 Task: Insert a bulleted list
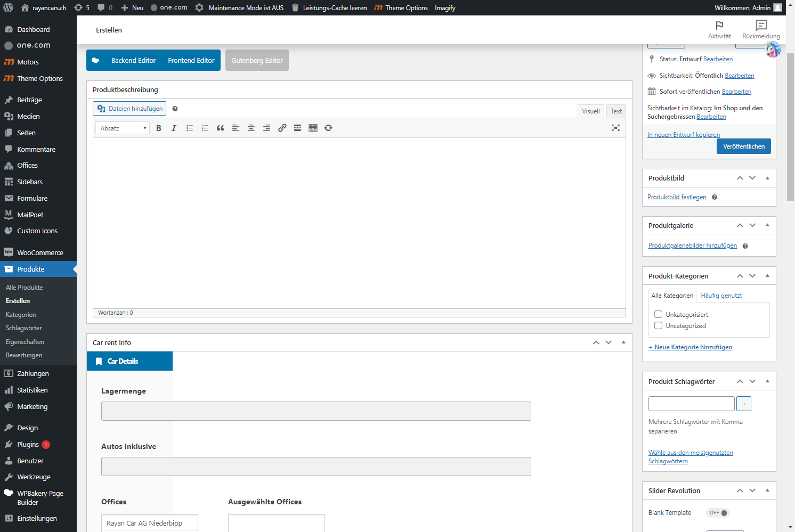point(189,128)
